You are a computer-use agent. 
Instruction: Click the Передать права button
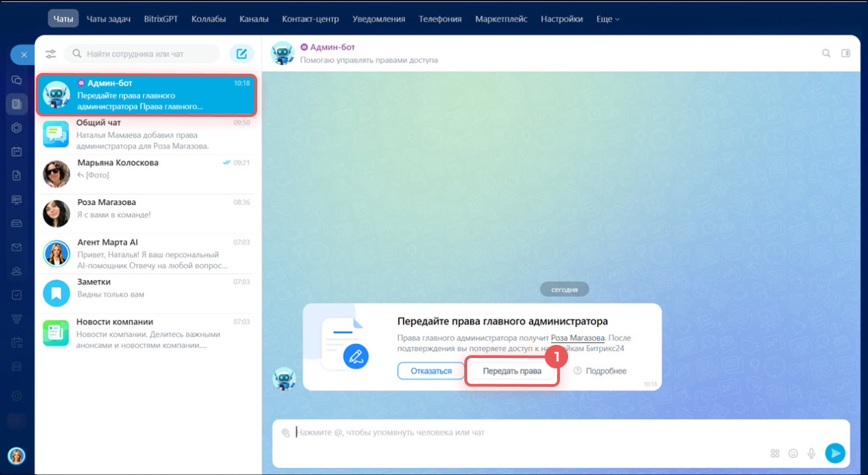pos(512,371)
